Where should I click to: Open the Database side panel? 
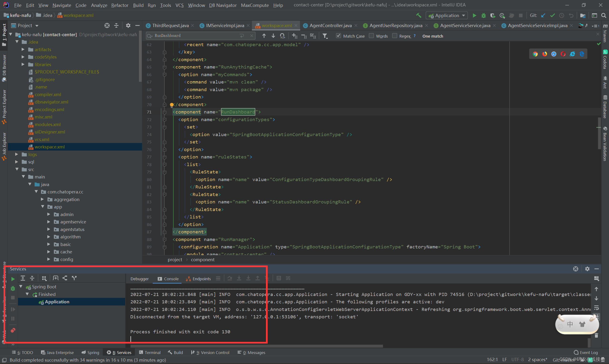pyautogui.click(x=605, y=107)
